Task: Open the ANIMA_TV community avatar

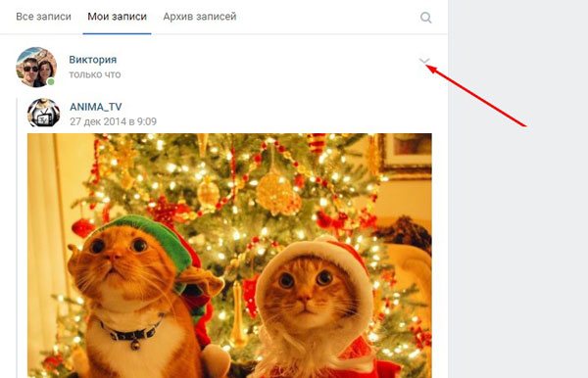Action: point(43,113)
